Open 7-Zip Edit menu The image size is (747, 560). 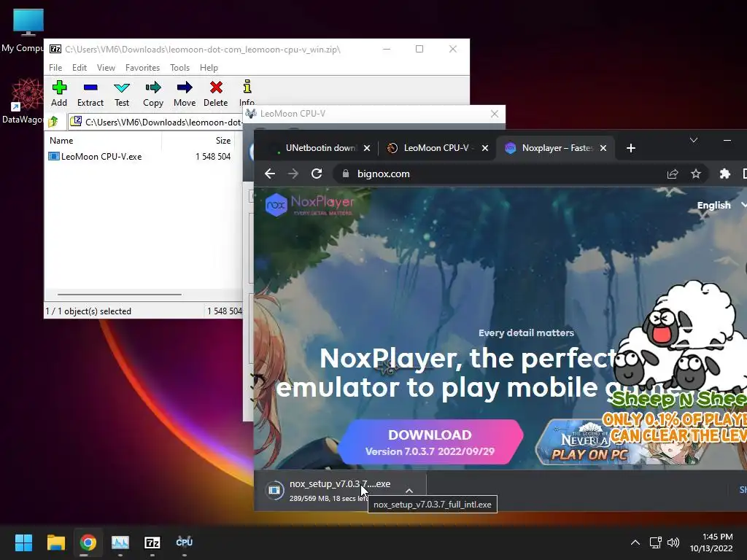point(79,68)
